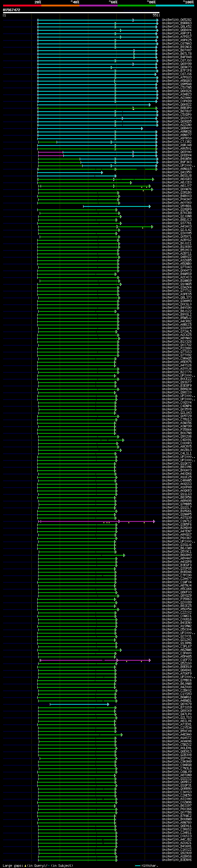Click the green ~80% identity color segment
Viewport: 197px width, 868px height.
(x=136, y=6)
